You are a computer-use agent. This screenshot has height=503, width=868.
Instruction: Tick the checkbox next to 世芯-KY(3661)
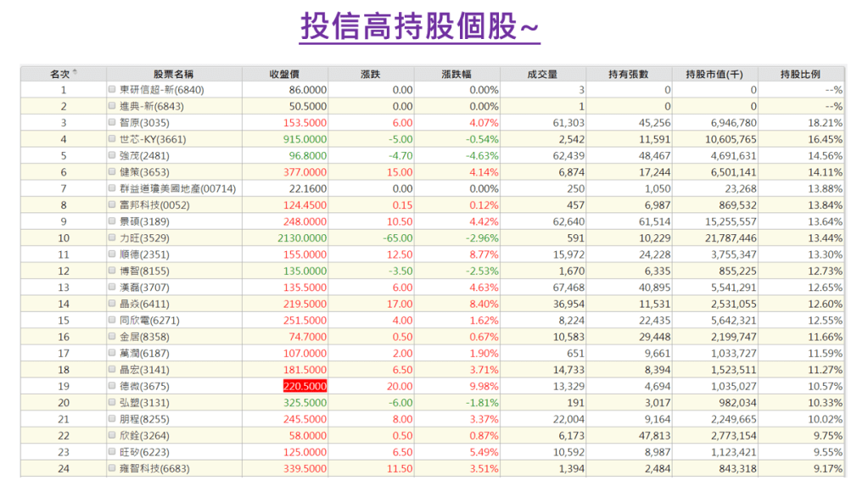point(112,139)
